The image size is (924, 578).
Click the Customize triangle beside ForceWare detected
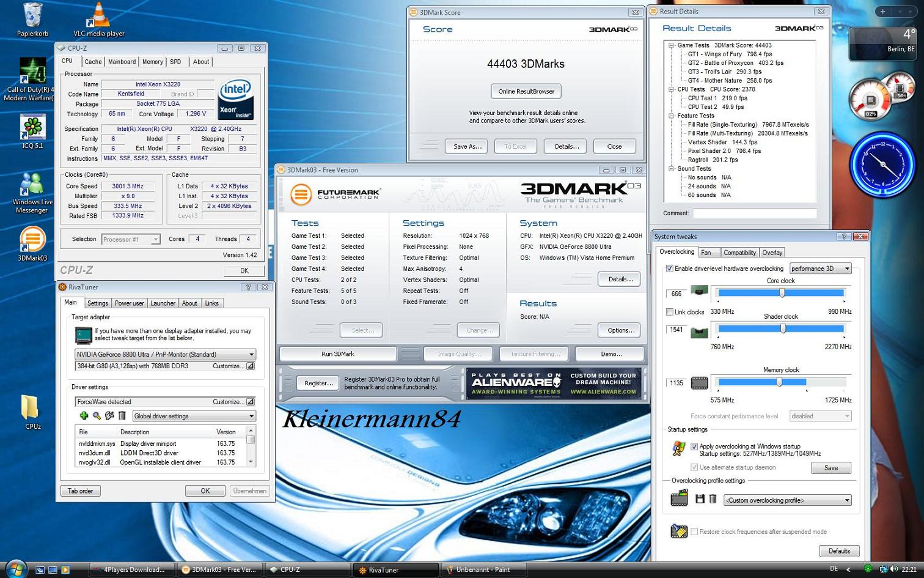pyautogui.click(x=250, y=402)
